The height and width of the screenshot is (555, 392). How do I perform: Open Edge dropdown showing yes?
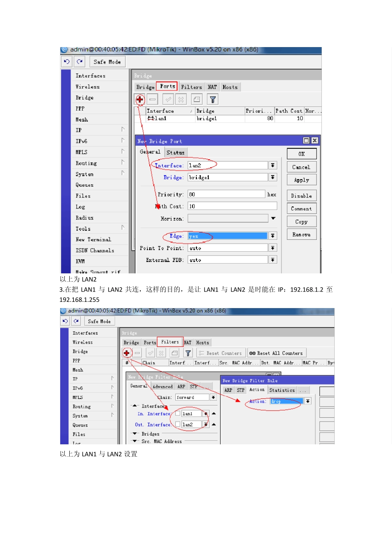click(x=273, y=236)
